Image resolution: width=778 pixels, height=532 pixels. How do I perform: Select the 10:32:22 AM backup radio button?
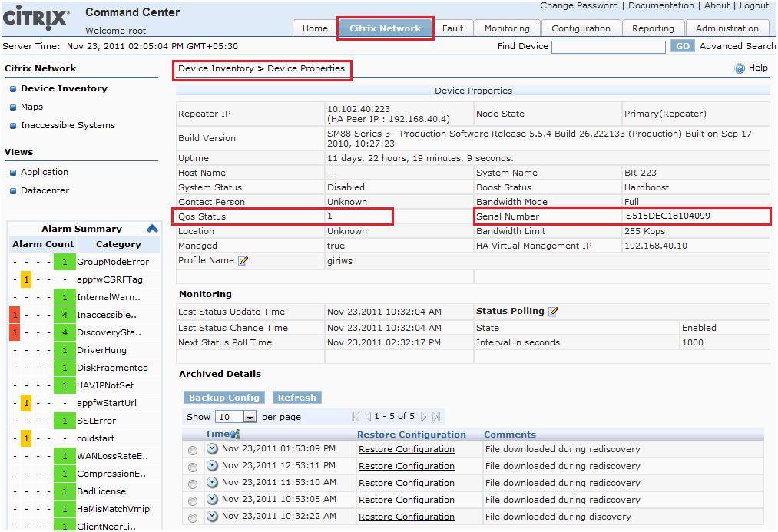193,517
